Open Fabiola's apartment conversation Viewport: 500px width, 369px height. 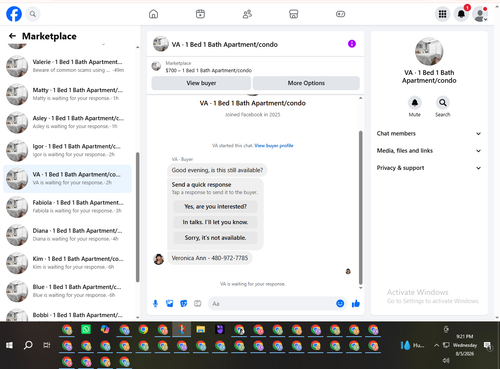[x=67, y=207]
